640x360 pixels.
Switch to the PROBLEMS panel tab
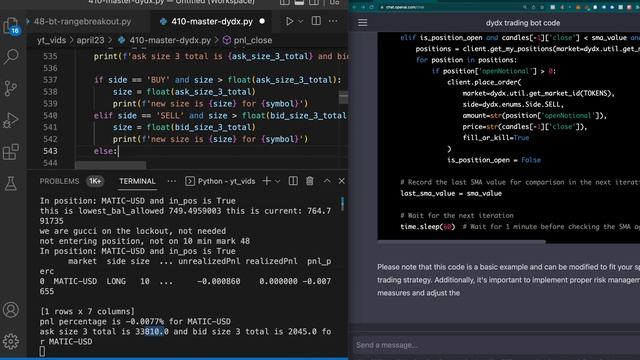(59, 181)
